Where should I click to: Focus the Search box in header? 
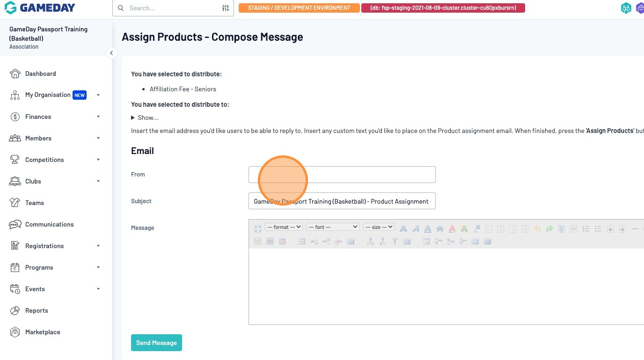pos(173,8)
